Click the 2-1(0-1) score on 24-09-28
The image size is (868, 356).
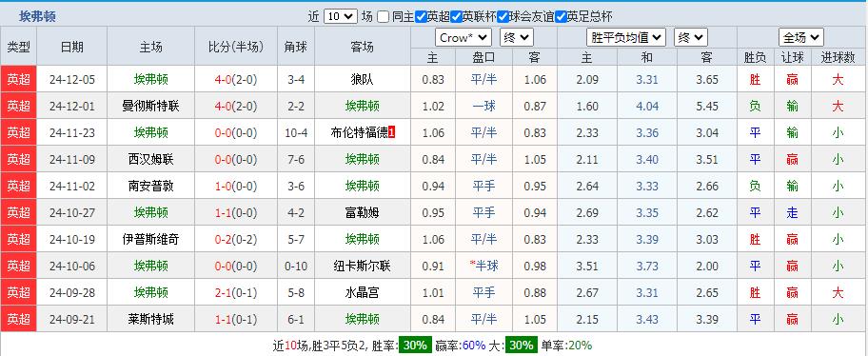pos(236,292)
